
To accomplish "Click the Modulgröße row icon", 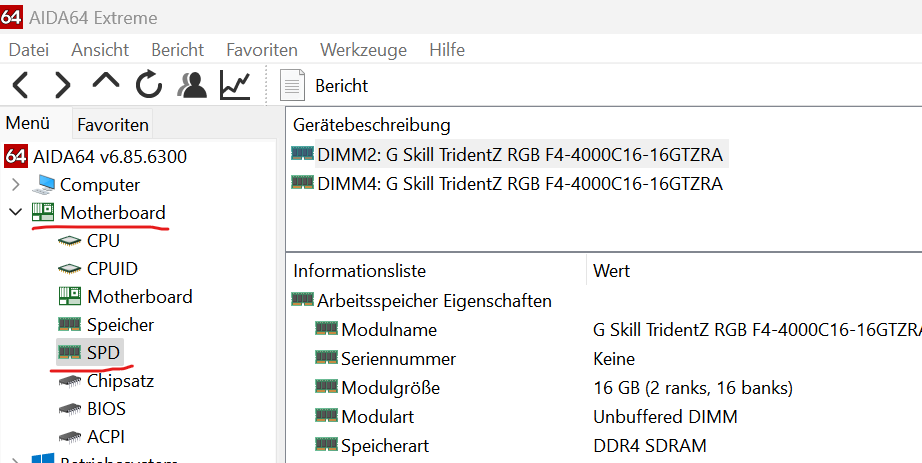I will 326,386.
